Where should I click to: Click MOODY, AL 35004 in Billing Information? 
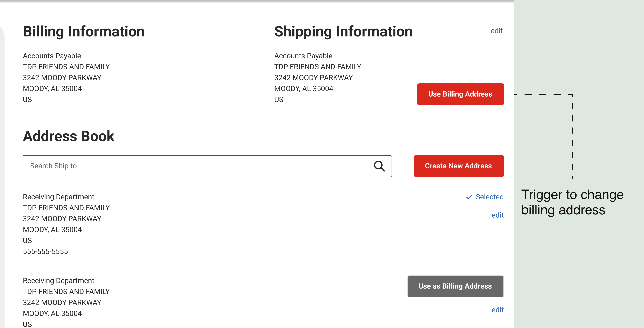pos(52,89)
